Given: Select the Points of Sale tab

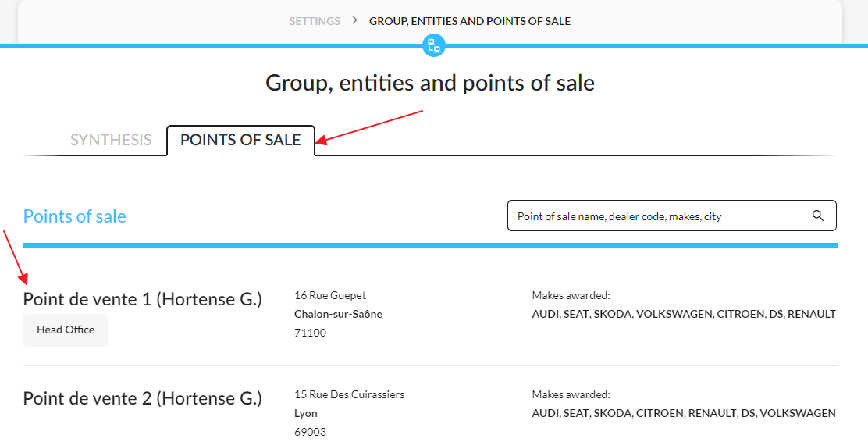Looking at the screenshot, I should tap(240, 140).
